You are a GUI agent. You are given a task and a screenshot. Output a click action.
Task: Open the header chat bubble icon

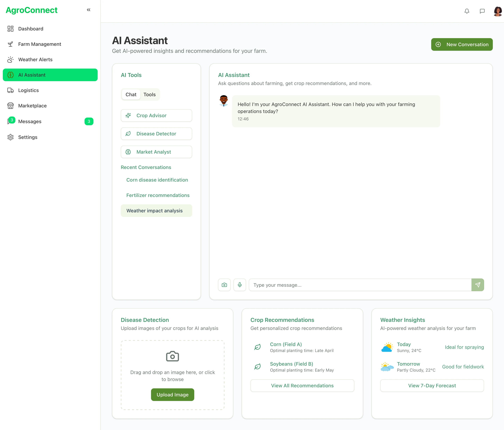pyautogui.click(x=482, y=11)
